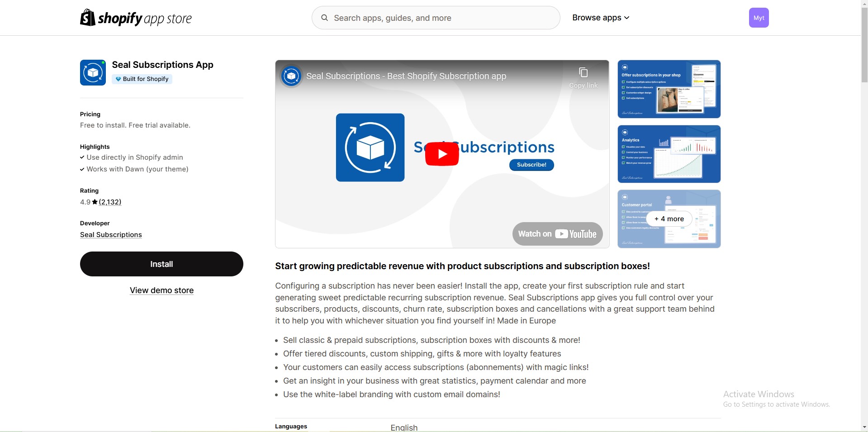
Task: Click the YouTube channel avatar in video
Action: 291,76
